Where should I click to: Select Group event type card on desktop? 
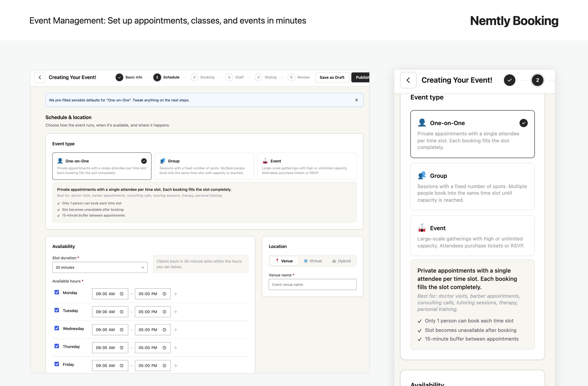pos(204,166)
